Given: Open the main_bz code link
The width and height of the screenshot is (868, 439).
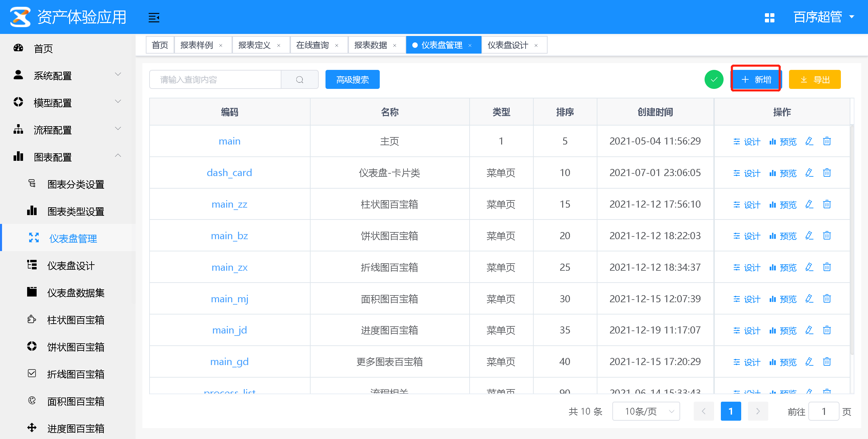Looking at the screenshot, I should tap(230, 236).
